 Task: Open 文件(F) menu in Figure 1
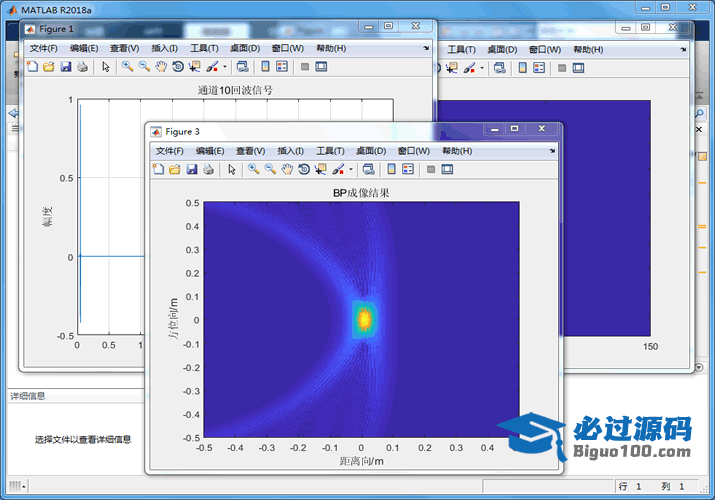click(x=44, y=48)
